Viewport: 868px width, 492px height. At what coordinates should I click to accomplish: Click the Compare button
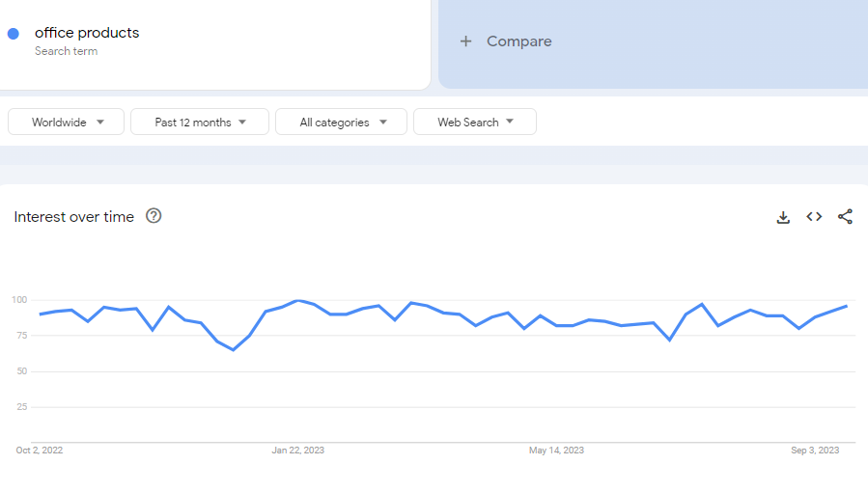point(518,41)
